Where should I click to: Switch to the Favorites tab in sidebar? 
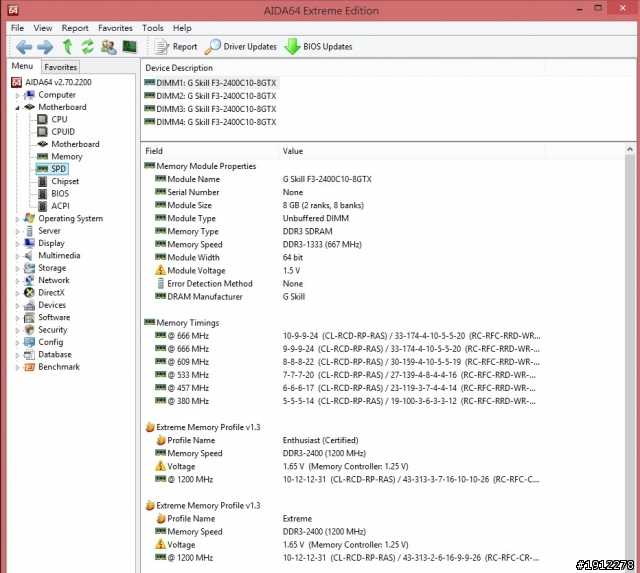[x=60, y=67]
